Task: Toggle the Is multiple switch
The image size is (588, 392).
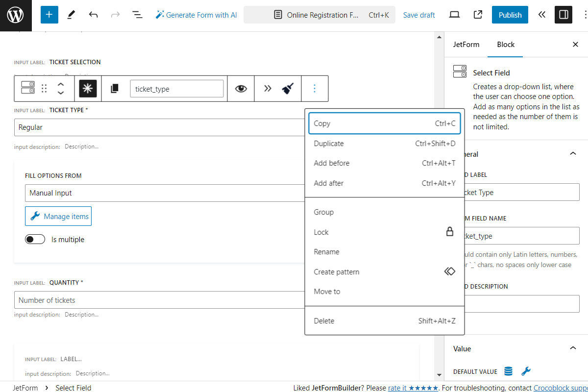Action: 35,240
